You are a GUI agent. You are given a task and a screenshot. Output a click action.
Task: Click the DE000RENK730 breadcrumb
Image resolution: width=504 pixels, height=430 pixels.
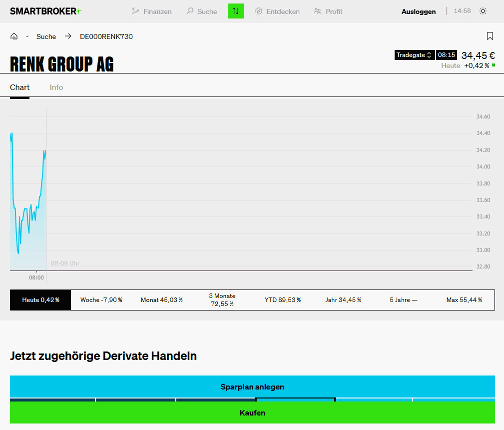[x=106, y=36]
